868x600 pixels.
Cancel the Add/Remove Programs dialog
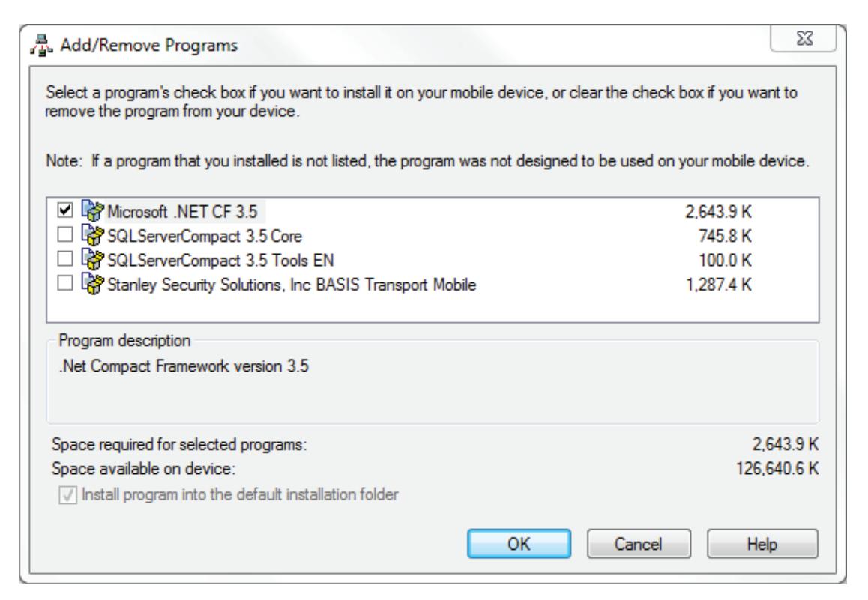pos(639,544)
